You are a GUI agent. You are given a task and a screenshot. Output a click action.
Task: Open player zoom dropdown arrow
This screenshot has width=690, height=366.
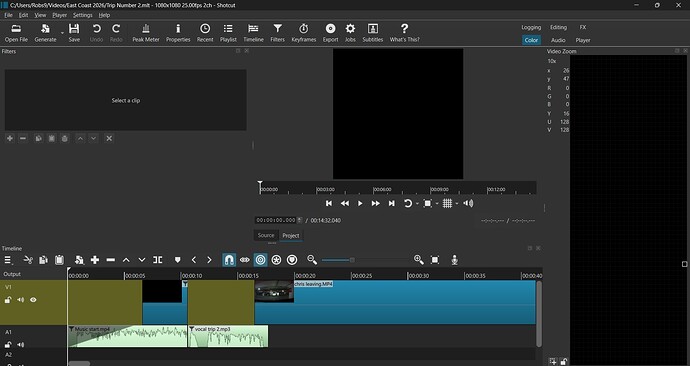pyautogui.click(x=437, y=204)
